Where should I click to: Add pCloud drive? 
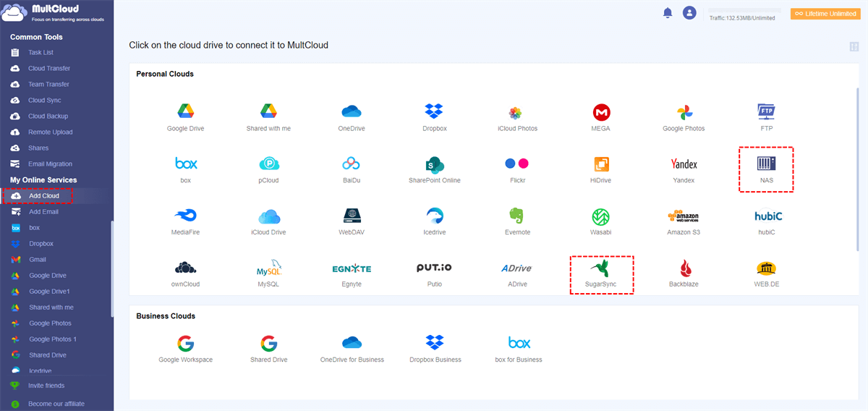coord(268,164)
